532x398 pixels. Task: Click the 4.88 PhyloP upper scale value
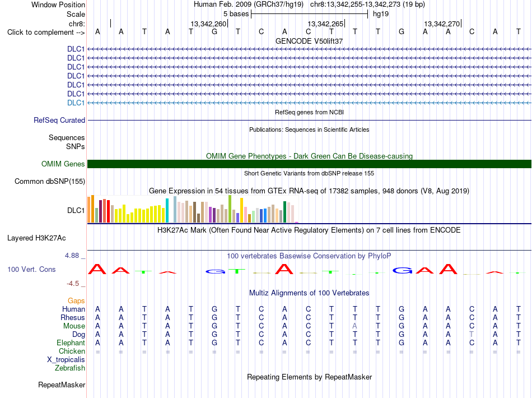click(x=72, y=256)
